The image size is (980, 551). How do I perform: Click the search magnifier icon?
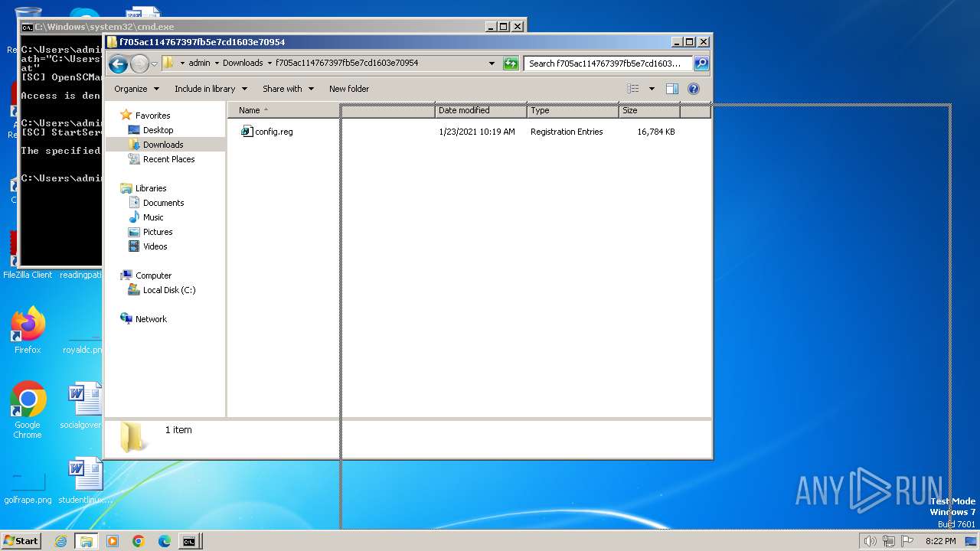click(701, 64)
